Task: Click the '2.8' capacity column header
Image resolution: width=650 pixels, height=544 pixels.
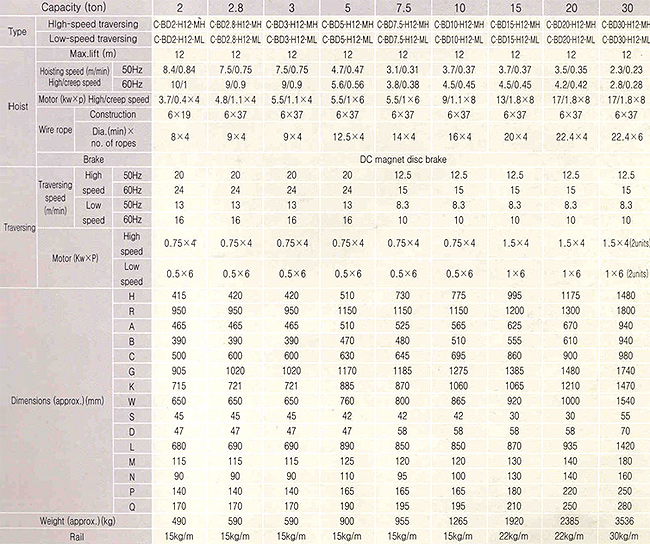Action: (235, 8)
